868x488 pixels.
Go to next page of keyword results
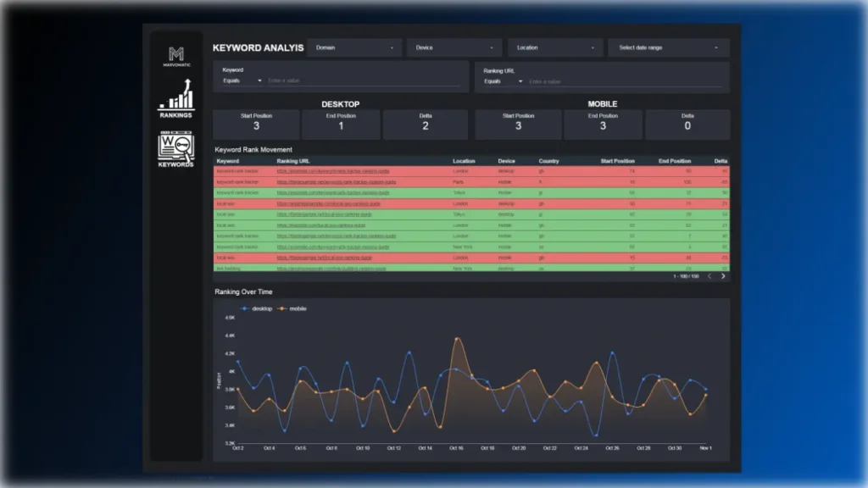723,275
